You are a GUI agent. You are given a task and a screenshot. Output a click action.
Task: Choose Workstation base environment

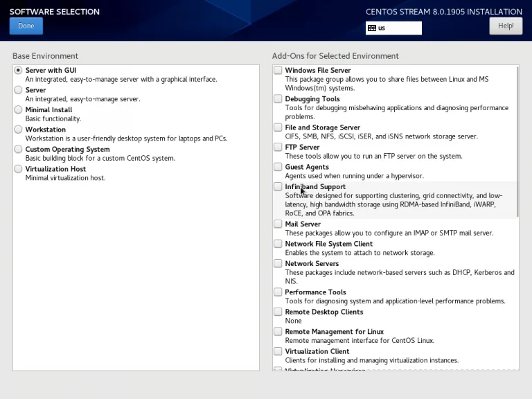pos(18,130)
